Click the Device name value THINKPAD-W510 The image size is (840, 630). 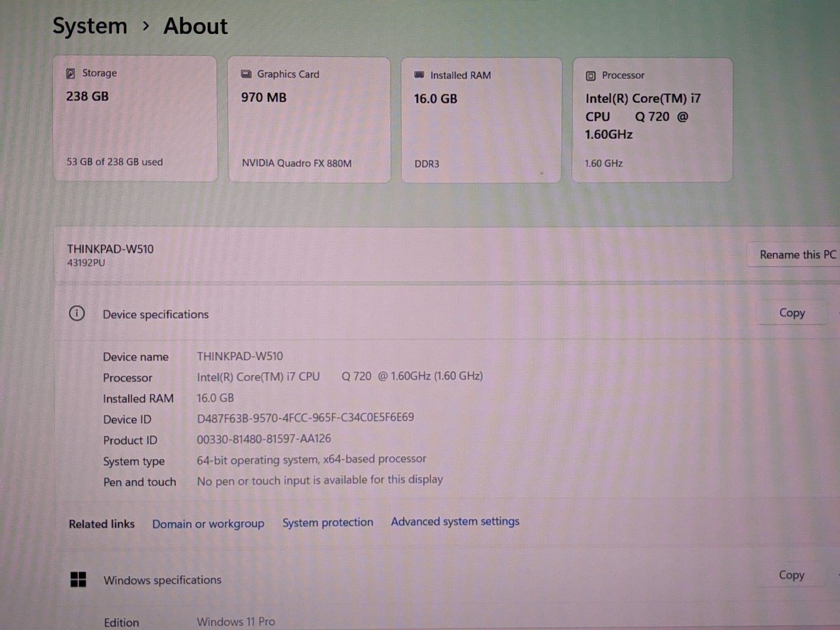[240, 356]
